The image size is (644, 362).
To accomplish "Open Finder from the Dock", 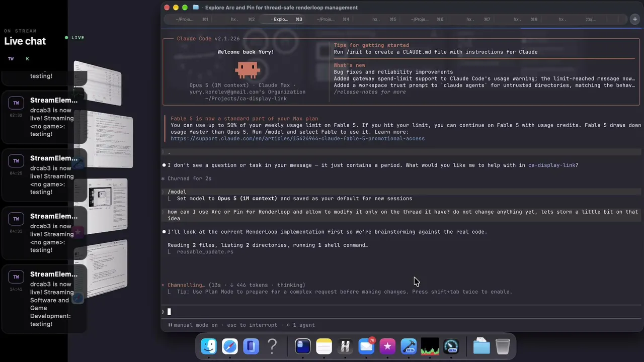I will point(209,346).
